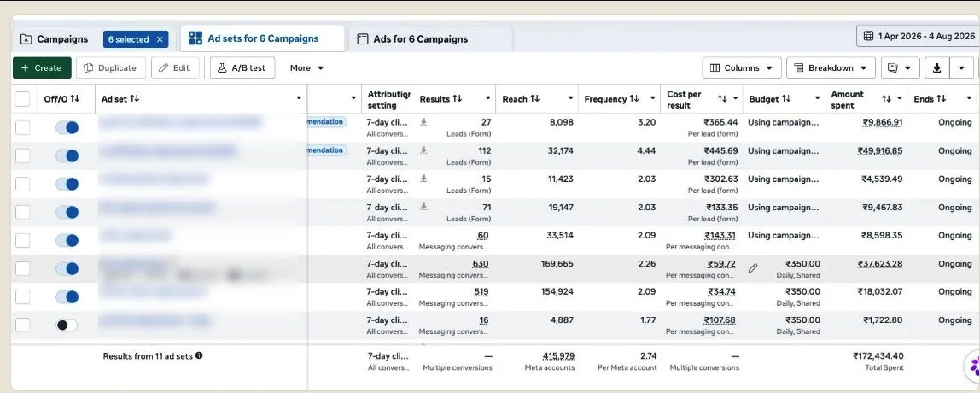Start an A/B test
980x393 pixels.
pos(242,67)
